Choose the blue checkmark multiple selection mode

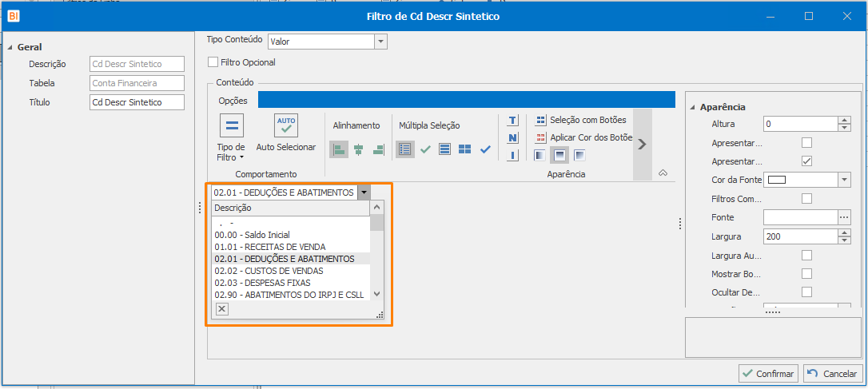tap(485, 149)
